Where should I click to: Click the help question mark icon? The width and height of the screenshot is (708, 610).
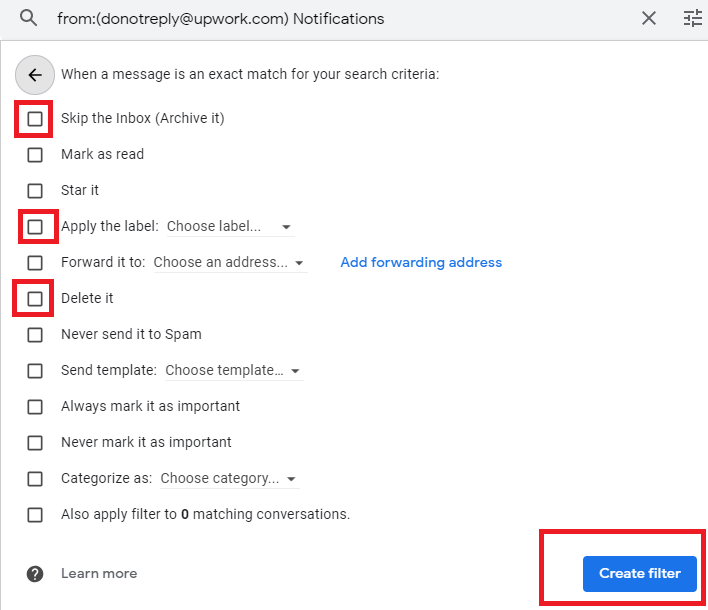[35, 574]
